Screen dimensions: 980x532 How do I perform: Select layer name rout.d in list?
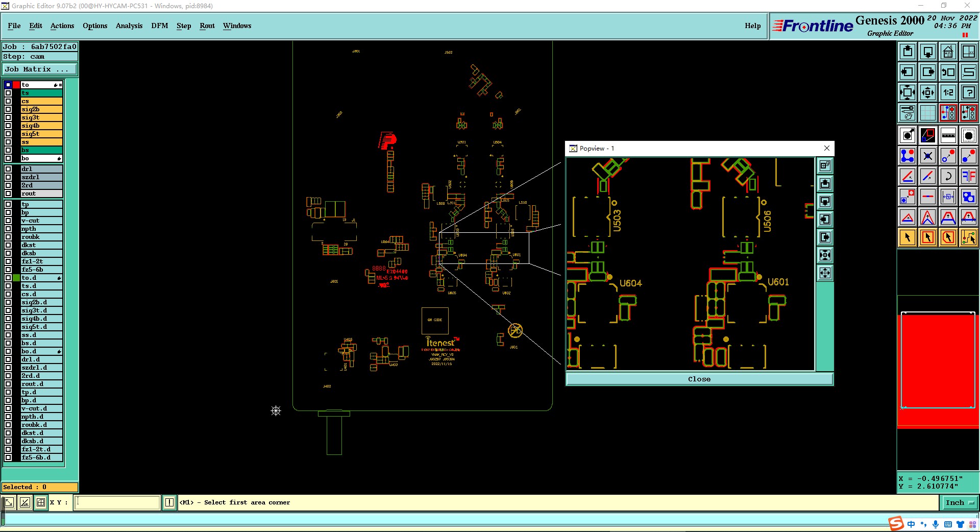[x=42, y=384]
